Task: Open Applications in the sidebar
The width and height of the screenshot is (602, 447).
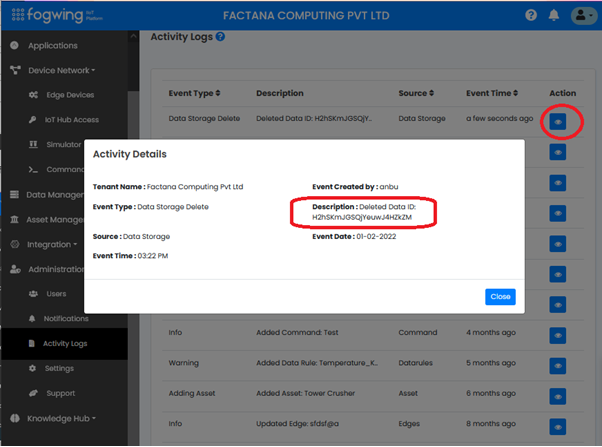Action: (x=53, y=46)
